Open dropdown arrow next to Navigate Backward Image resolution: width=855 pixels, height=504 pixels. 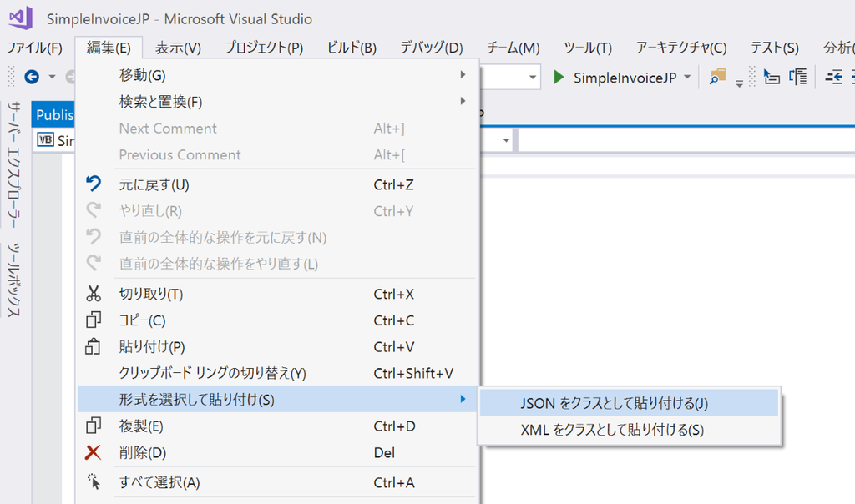point(52,77)
